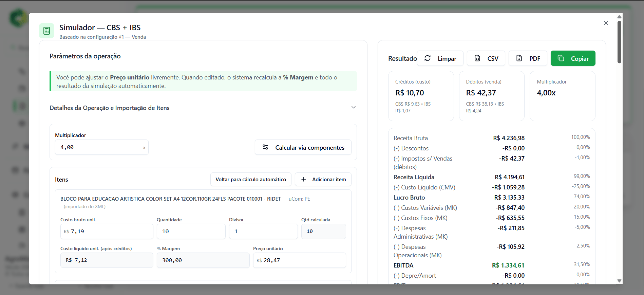The width and height of the screenshot is (644, 295).
Task: Add a new item with Adicionar item
Action: coord(323,179)
